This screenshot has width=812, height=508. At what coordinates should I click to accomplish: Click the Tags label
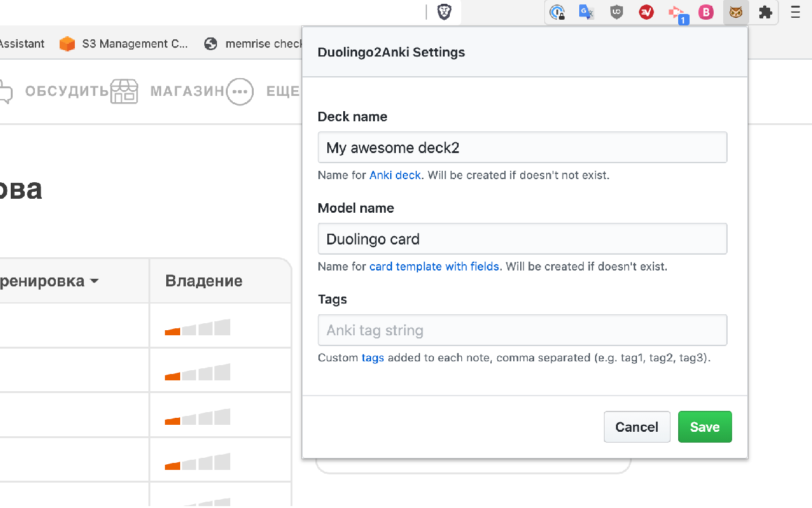(332, 299)
